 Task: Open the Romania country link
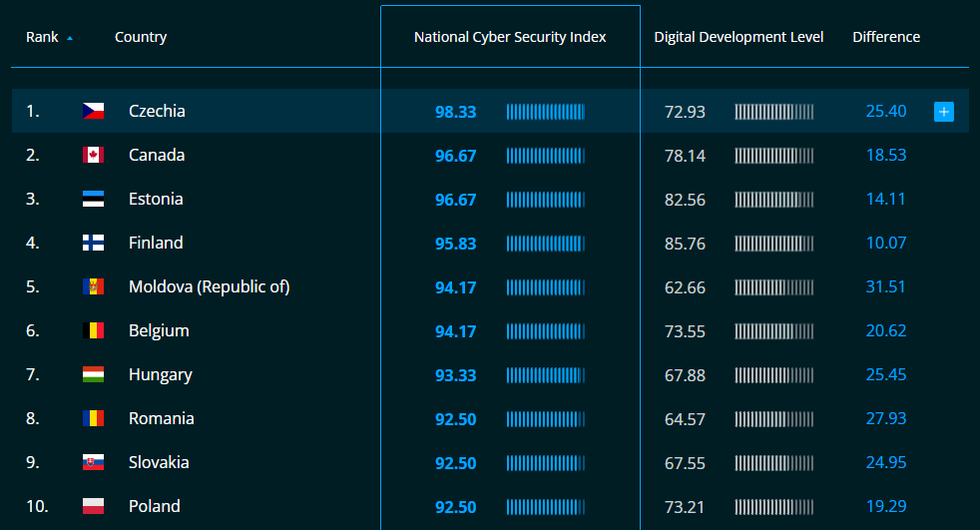pos(162,419)
